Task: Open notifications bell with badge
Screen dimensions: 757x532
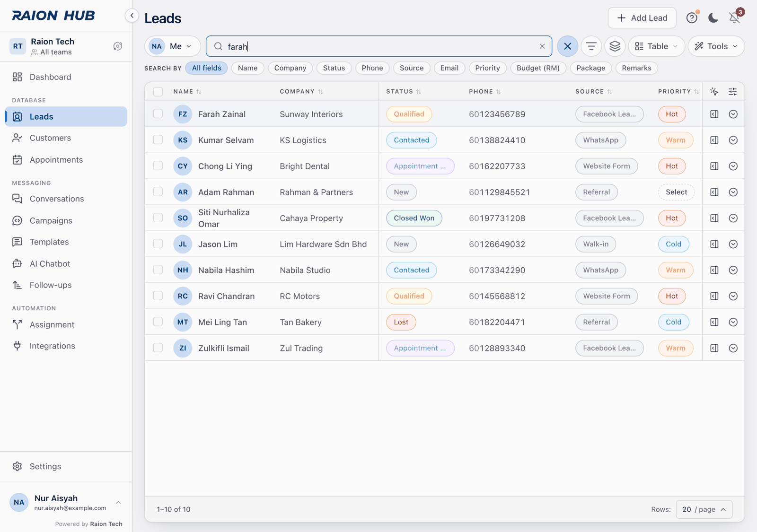Action: coord(735,17)
